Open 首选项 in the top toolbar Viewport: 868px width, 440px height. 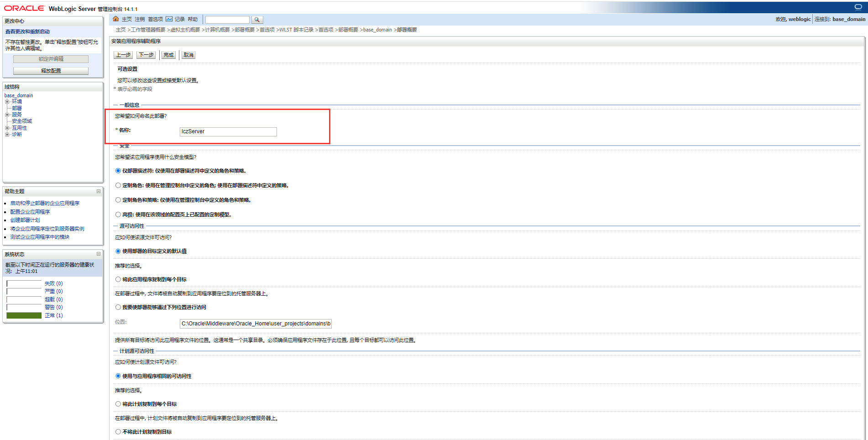point(155,19)
